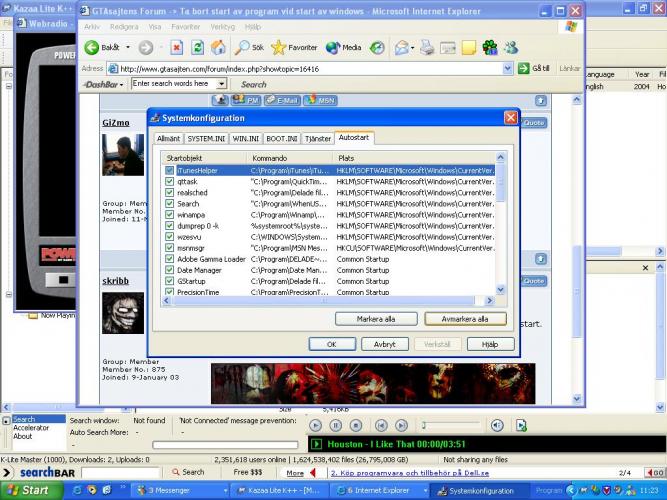The height and width of the screenshot is (500, 667).
Task: Click the IE Refresh icon
Action: [x=198, y=47]
